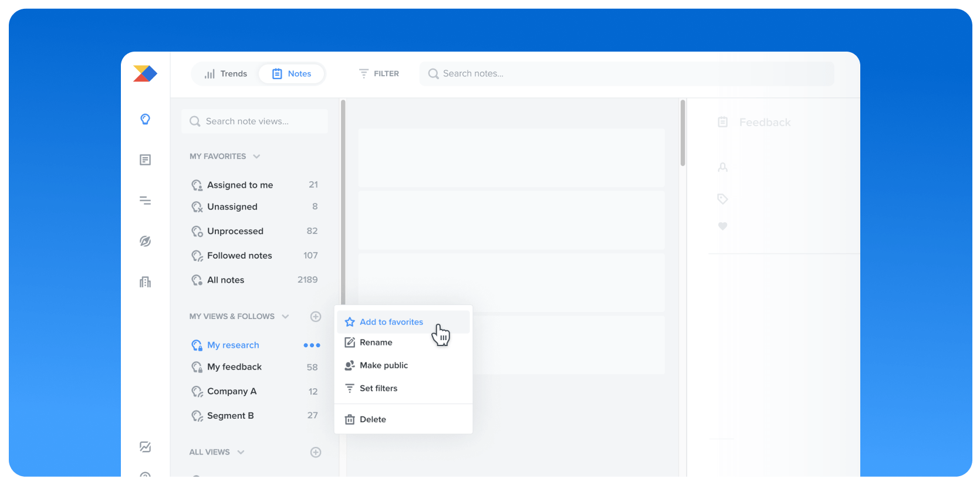This screenshot has width=980, height=485.
Task: Open the Unassigned view
Action: click(x=255, y=207)
